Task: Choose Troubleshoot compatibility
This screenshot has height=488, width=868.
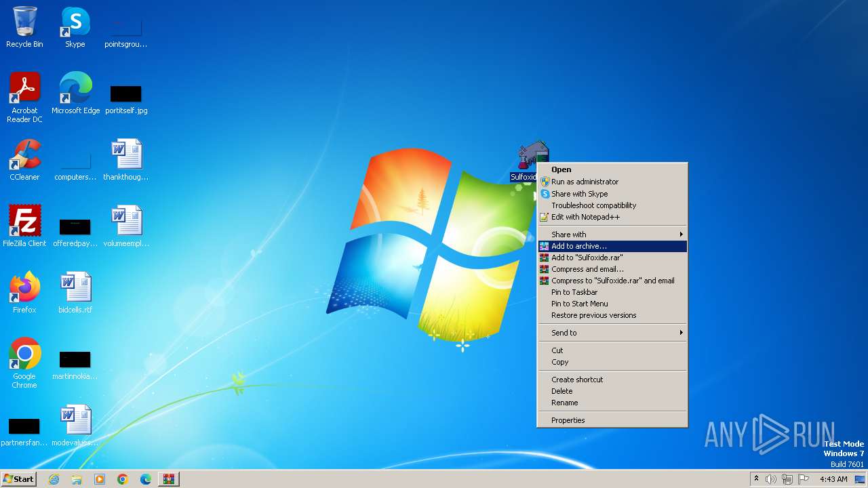Action: pos(612,205)
